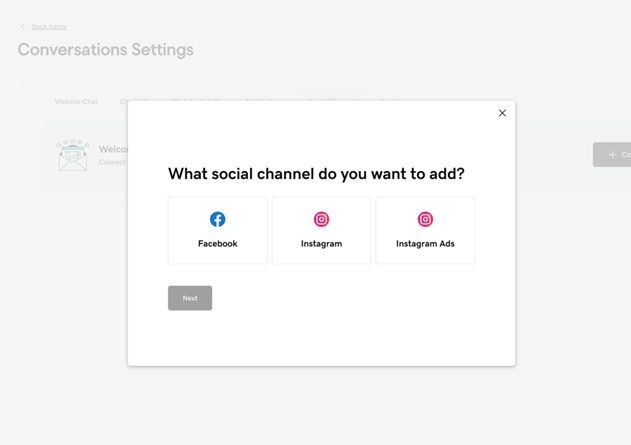Switch to the Website Chat tab

click(x=76, y=101)
